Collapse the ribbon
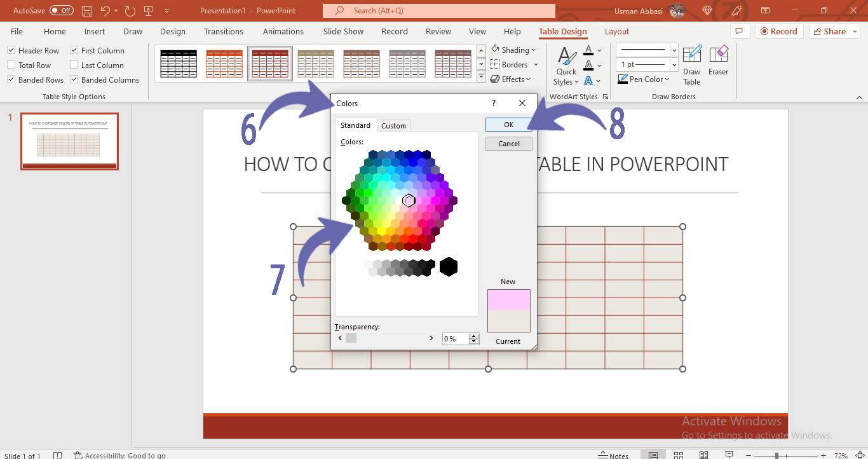 coord(859,97)
